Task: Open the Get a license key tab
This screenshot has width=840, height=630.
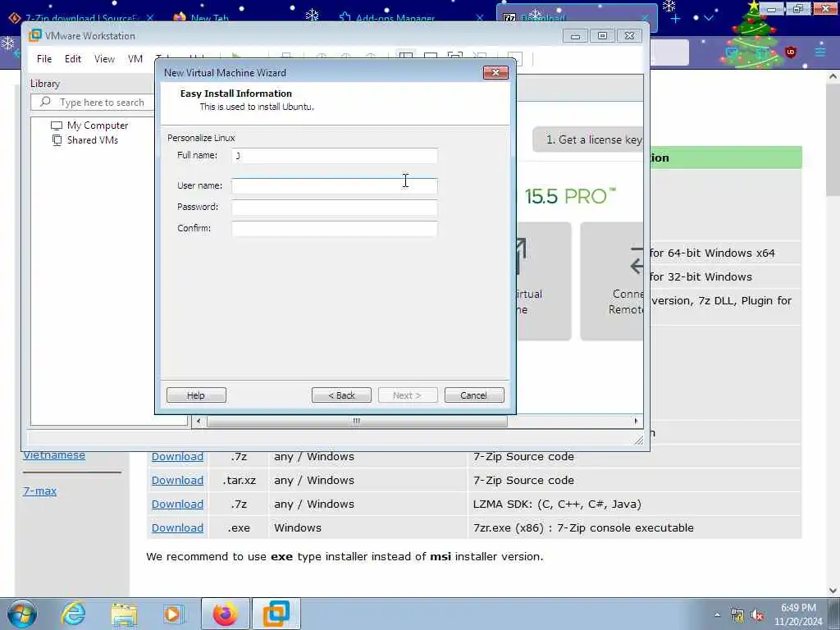Action: click(x=587, y=139)
